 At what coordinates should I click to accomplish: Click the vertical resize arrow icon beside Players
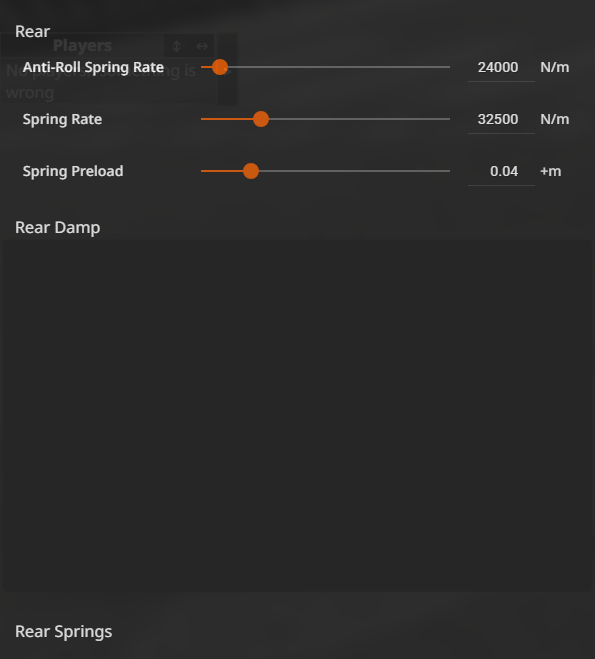(176, 46)
